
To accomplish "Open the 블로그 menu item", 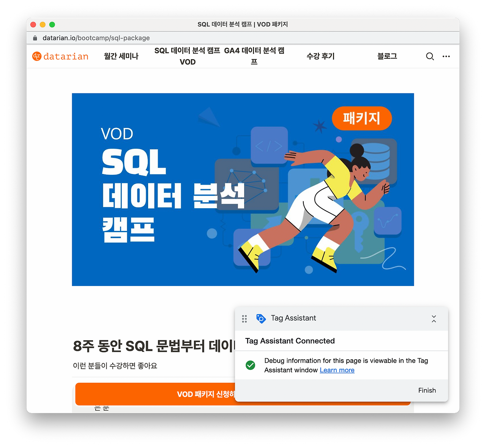I will 387,56.
